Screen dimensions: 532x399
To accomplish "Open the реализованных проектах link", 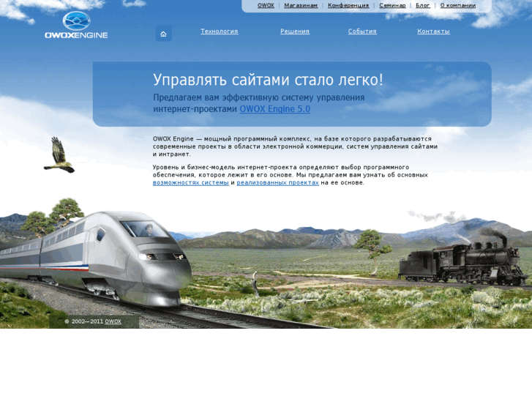I will click(277, 183).
